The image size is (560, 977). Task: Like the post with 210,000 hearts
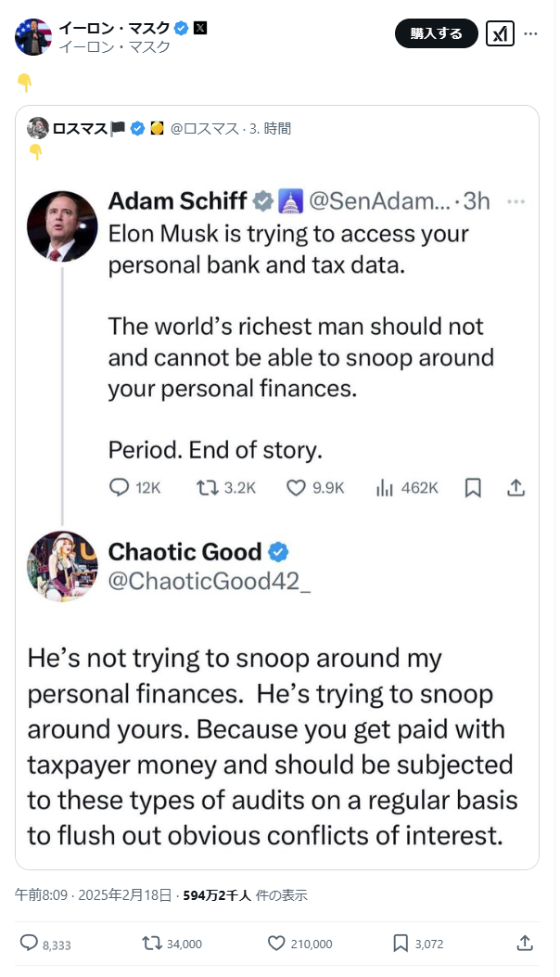[276, 943]
